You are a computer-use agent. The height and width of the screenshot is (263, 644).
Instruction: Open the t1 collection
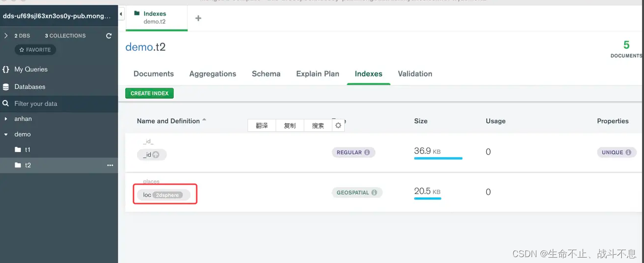point(28,150)
